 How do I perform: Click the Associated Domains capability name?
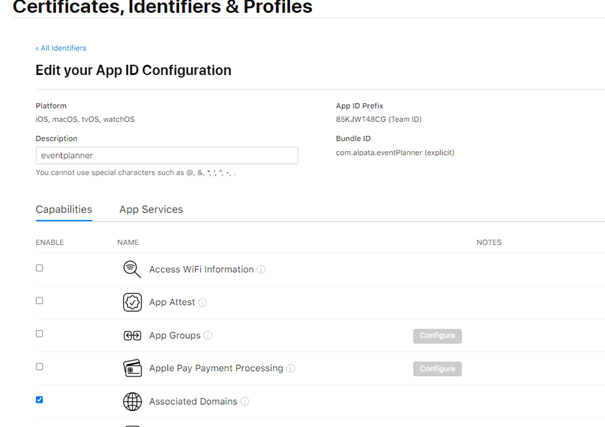(x=193, y=402)
